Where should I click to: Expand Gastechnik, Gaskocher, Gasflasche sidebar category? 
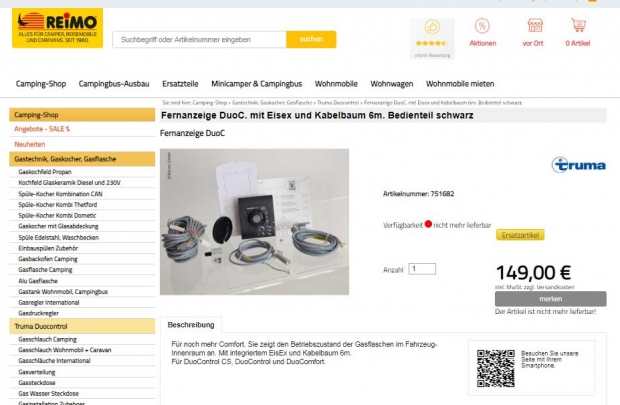pos(82,159)
